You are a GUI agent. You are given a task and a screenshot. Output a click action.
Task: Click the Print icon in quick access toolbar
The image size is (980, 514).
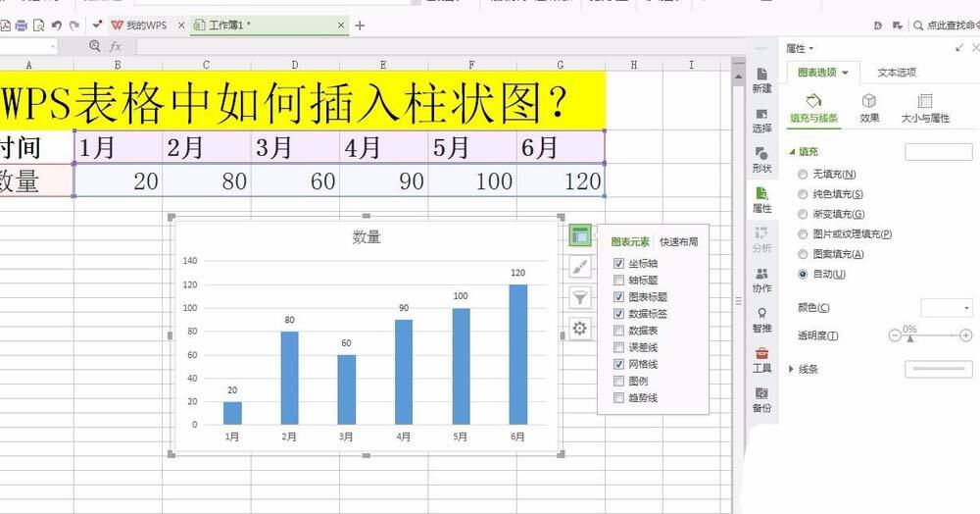coord(22,26)
